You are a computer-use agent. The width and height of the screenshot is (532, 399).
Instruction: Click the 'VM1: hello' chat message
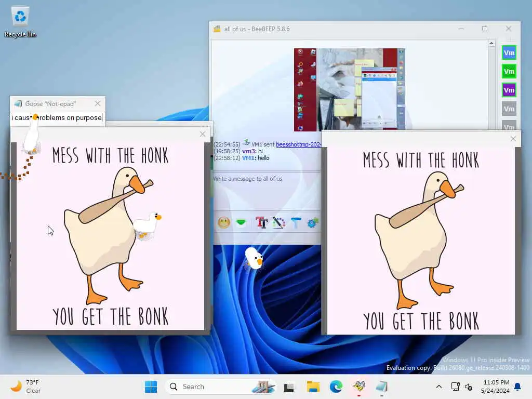256,158
